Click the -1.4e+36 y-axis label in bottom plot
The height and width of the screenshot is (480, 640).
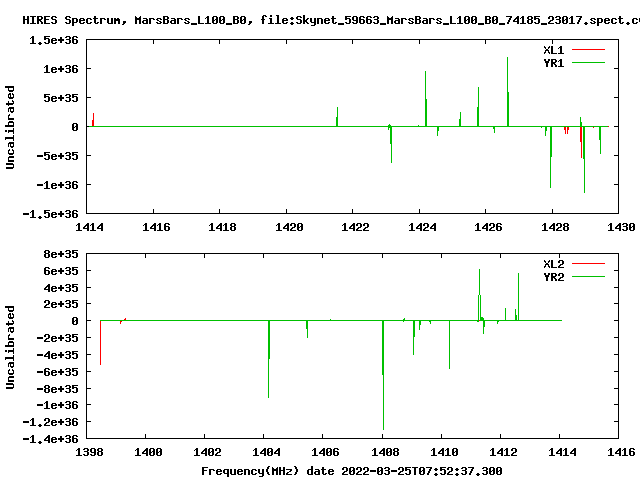[x=50, y=439]
